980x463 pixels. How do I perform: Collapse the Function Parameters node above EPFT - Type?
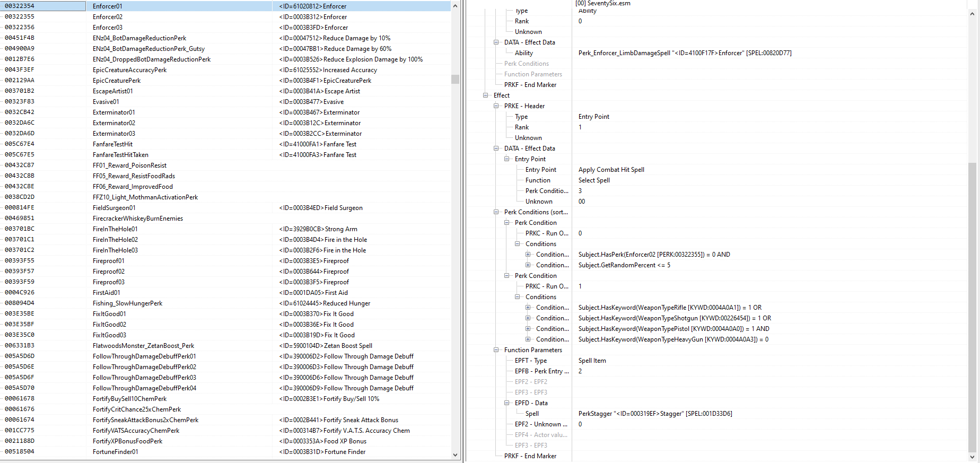(x=496, y=350)
